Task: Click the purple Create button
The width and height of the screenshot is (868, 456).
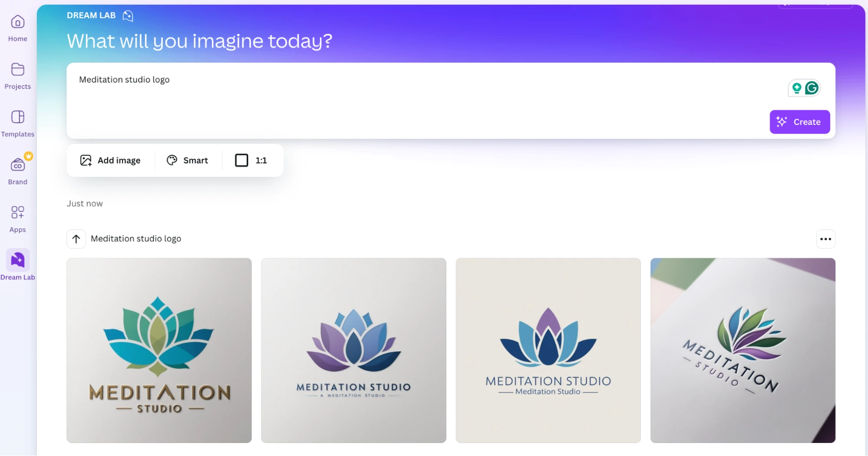Action: pos(799,122)
